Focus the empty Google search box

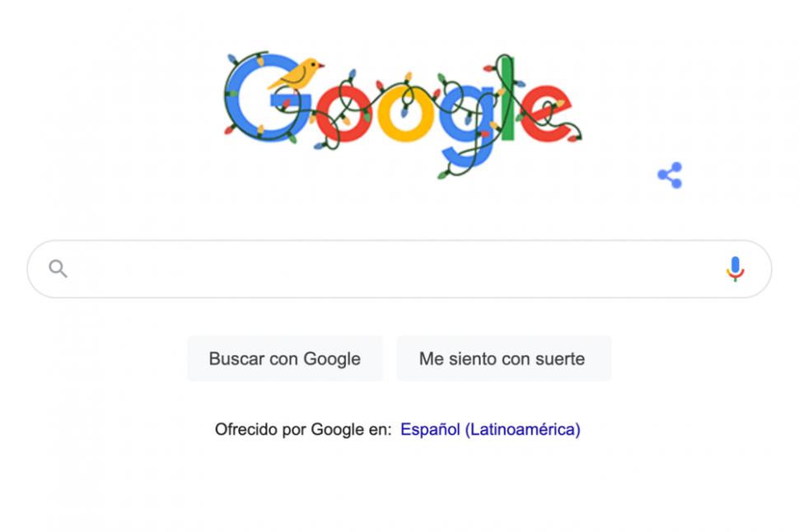[399, 268]
